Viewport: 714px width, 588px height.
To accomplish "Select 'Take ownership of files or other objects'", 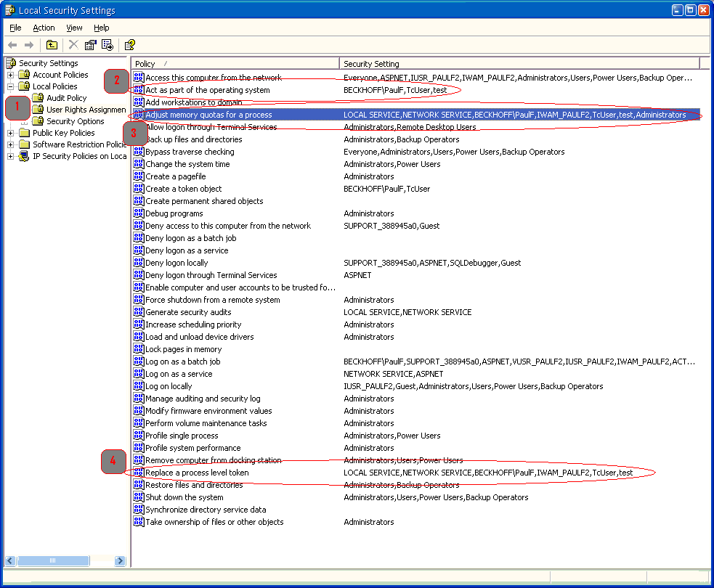I will pyautogui.click(x=214, y=521).
